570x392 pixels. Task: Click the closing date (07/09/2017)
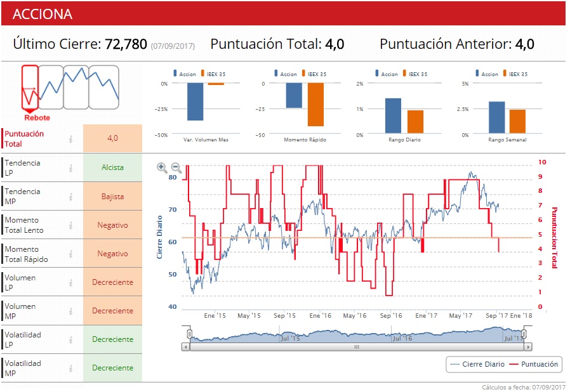pyautogui.click(x=173, y=46)
